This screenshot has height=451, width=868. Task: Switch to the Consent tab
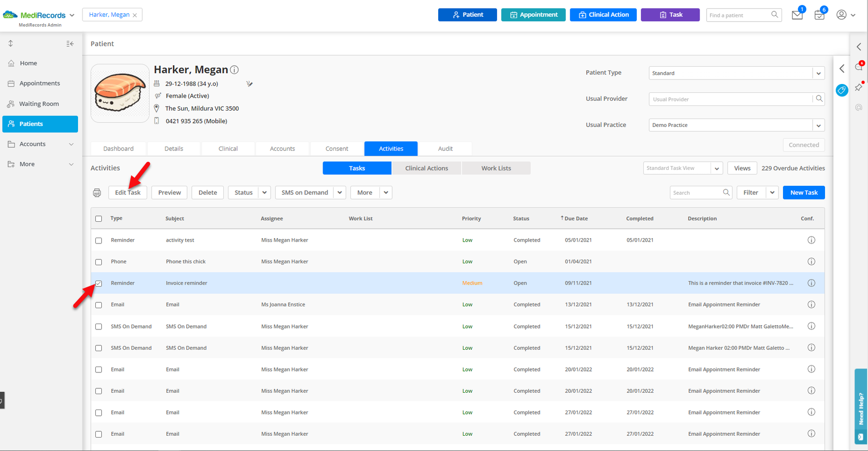[x=337, y=149]
